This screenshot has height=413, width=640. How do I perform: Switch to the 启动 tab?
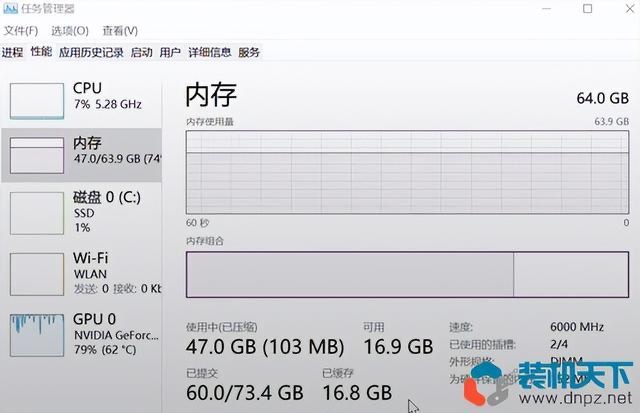click(142, 52)
